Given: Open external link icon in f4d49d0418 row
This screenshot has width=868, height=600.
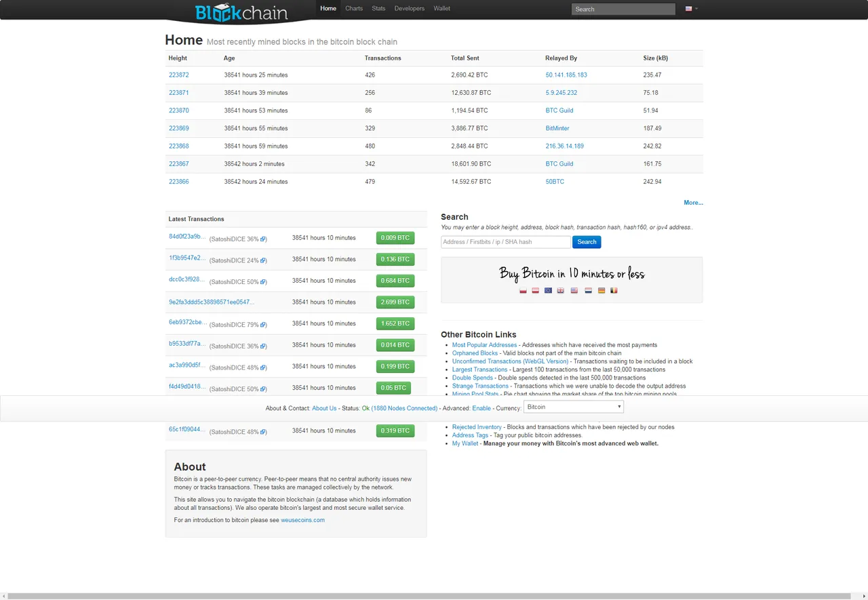Looking at the screenshot, I should [264, 389].
